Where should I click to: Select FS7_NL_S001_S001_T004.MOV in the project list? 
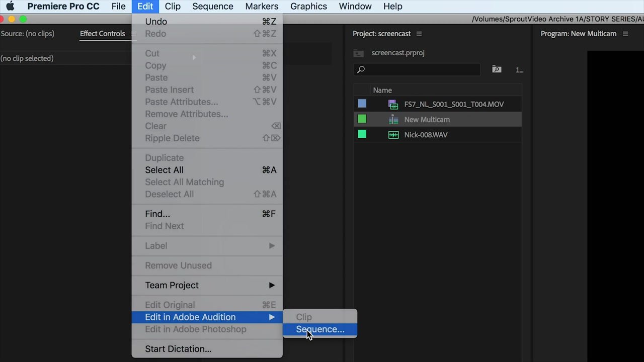pos(454,104)
